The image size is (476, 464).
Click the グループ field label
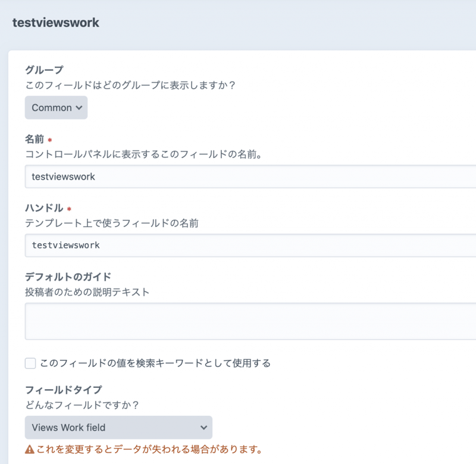tap(44, 70)
